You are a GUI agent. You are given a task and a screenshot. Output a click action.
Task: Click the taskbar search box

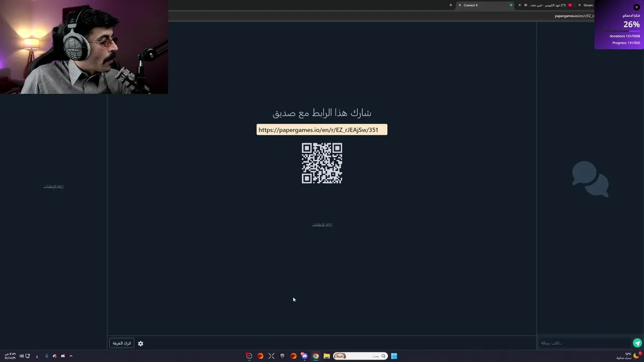[x=360, y=356]
